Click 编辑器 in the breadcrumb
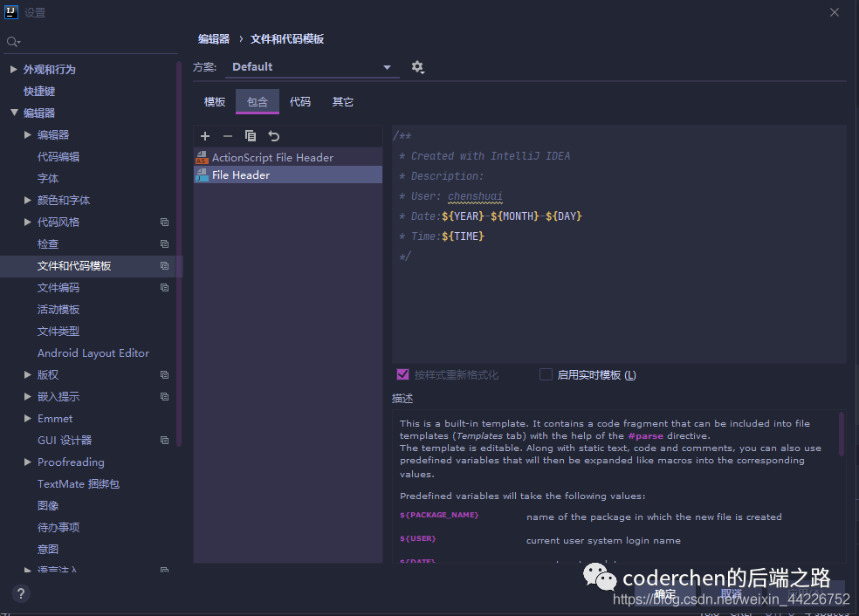 pyautogui.click(x=214, y=39)
